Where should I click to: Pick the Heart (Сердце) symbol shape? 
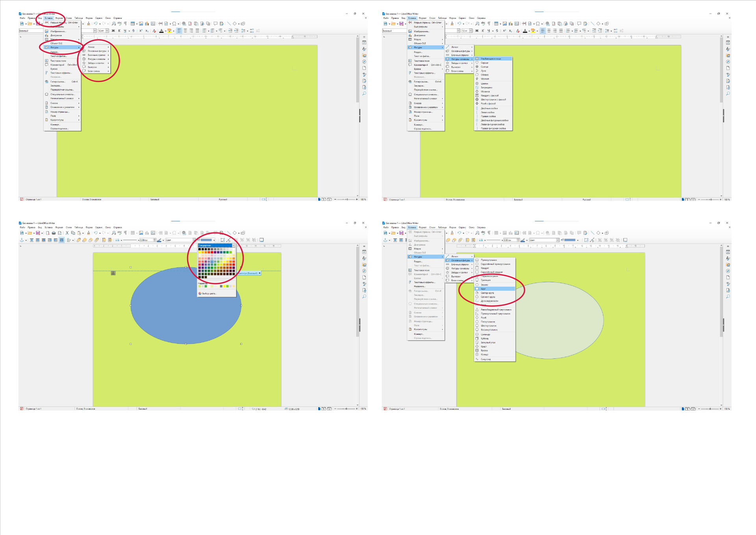(484, 63)
